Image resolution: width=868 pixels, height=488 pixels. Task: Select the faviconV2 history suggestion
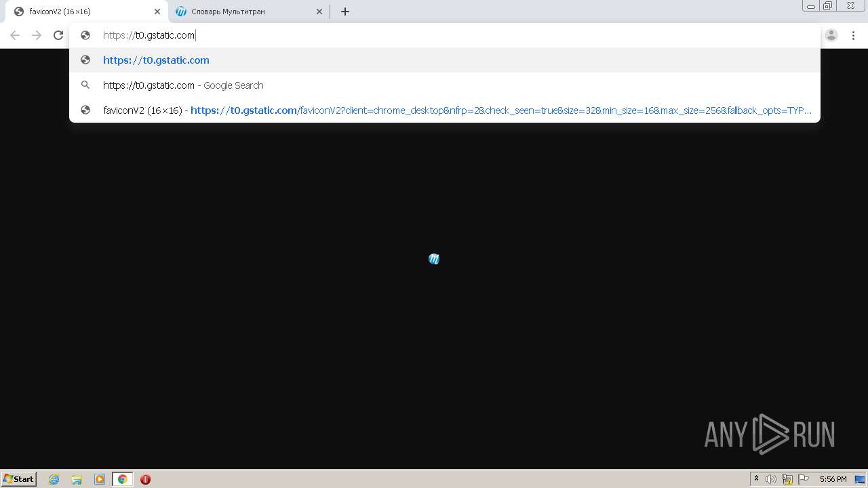pyautogui.click(x=445, y=110)
